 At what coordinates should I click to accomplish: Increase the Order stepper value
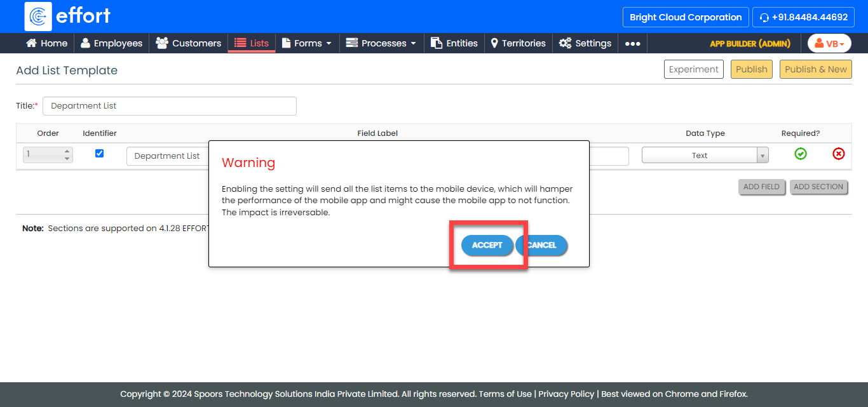[x=67, y=151]
